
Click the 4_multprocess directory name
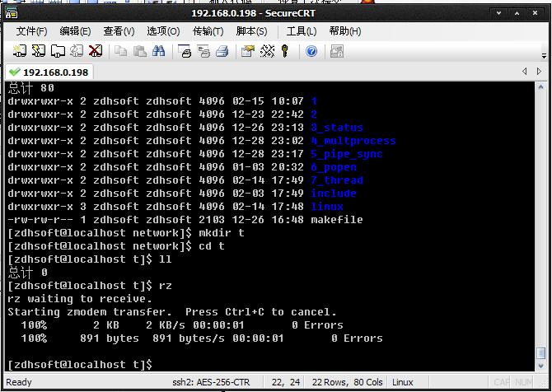click(353, 141)
